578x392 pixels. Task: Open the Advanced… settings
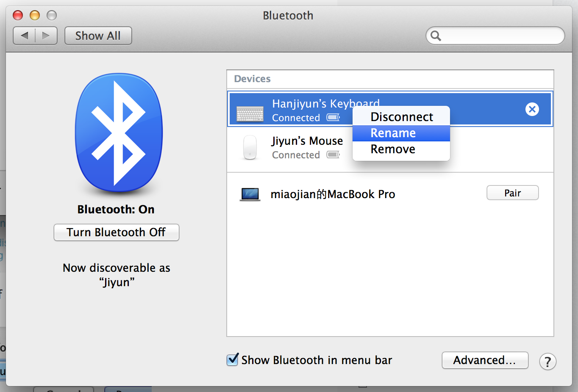pos(485,360)
